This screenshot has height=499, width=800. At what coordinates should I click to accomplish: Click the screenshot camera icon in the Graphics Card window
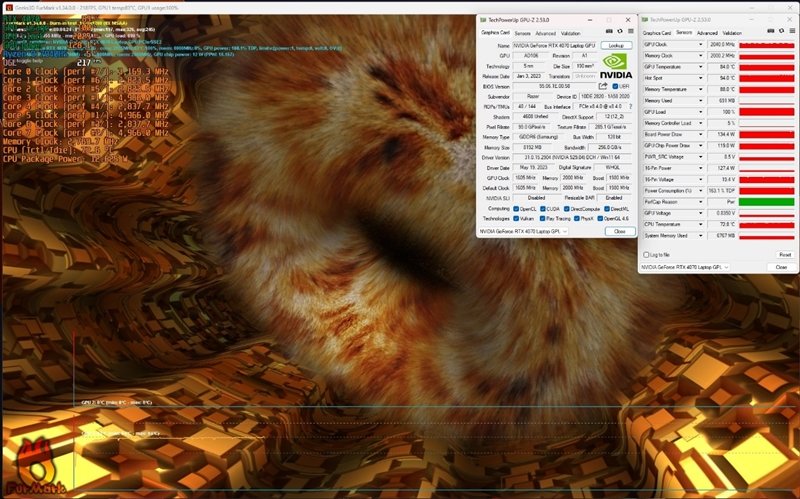[x=609, y=31]
